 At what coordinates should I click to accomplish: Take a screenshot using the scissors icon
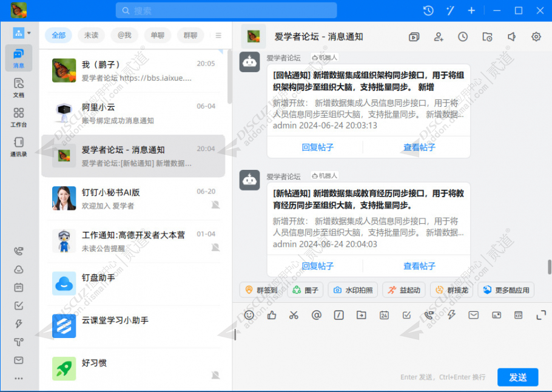tap(294, 315)
